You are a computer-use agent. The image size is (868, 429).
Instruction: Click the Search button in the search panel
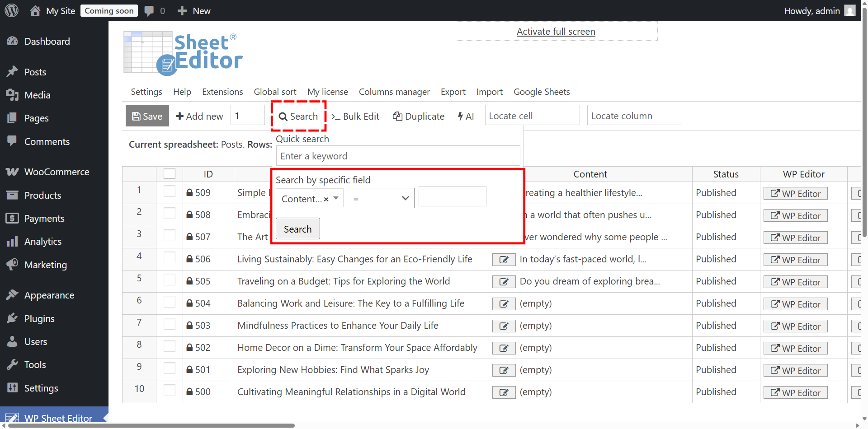pos(298,229)
